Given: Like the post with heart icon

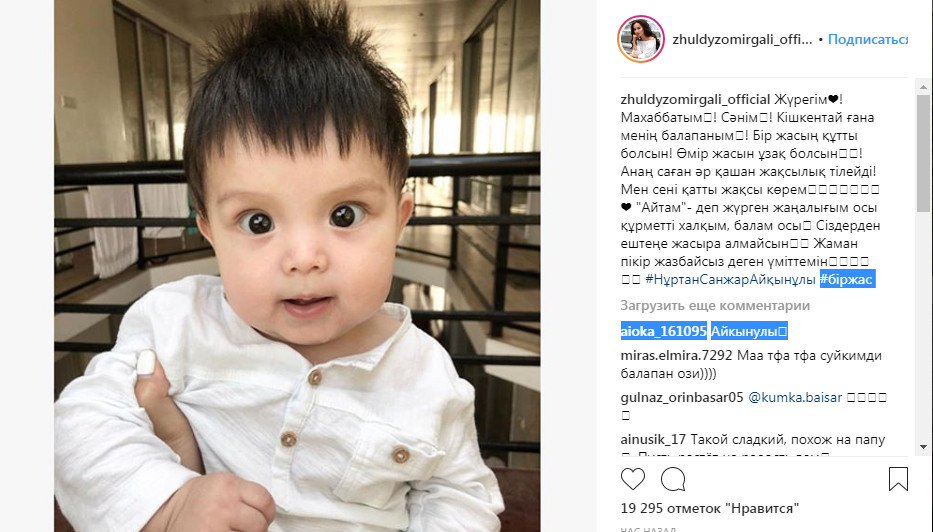Looking at the screenshot, I should [x=633, y=479].
